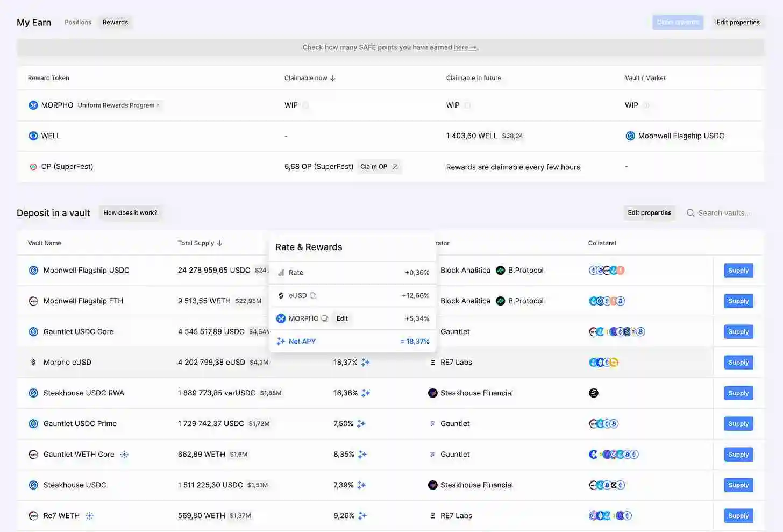The image size is (783, 532).
Task: Copy the eUSD address in Rate & Rewards popup
Action: pos(313,295)
